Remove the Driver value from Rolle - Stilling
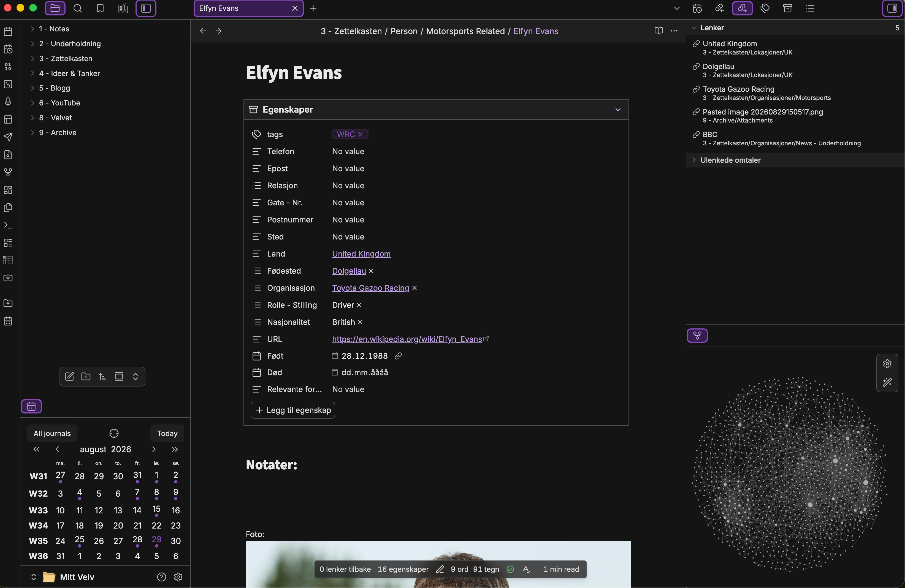 359,305
